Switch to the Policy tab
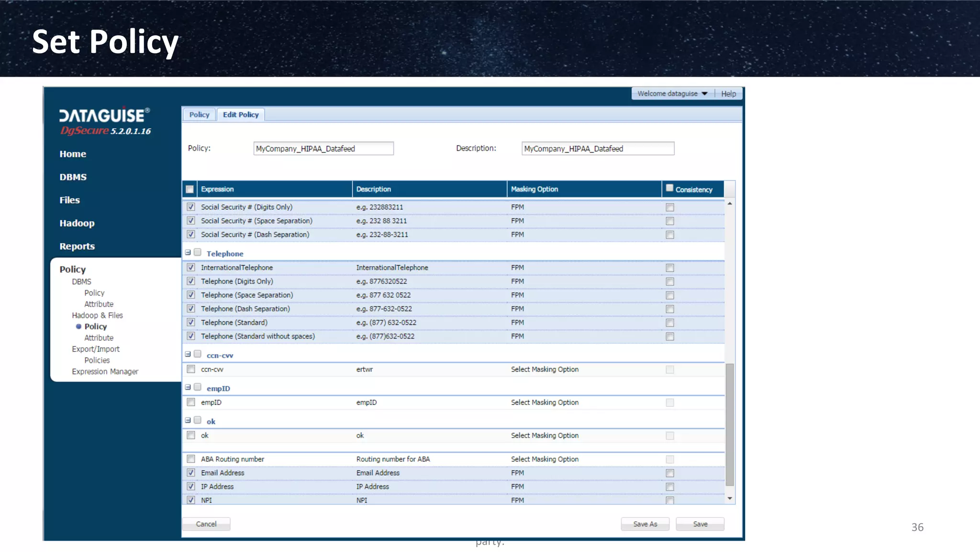980x552 pixels. click(199, 115)
